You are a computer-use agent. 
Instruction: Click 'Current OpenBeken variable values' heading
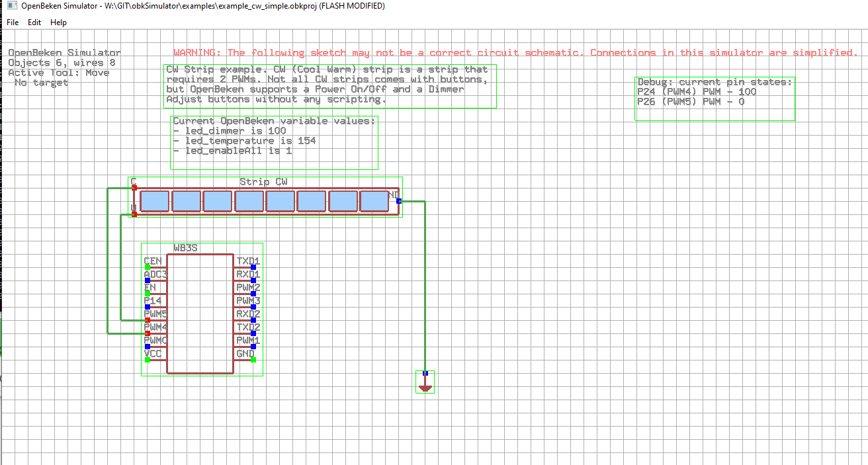pyautogui.click(x=275, y=121)
